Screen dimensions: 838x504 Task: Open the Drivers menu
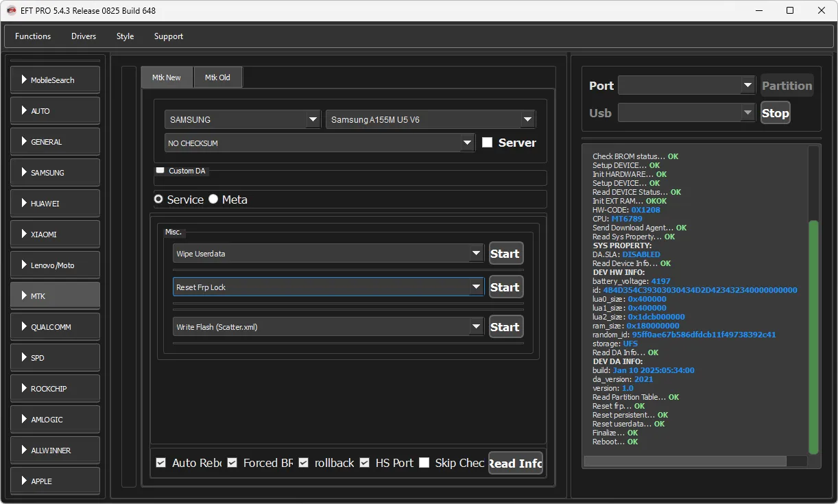coord(84,36)
